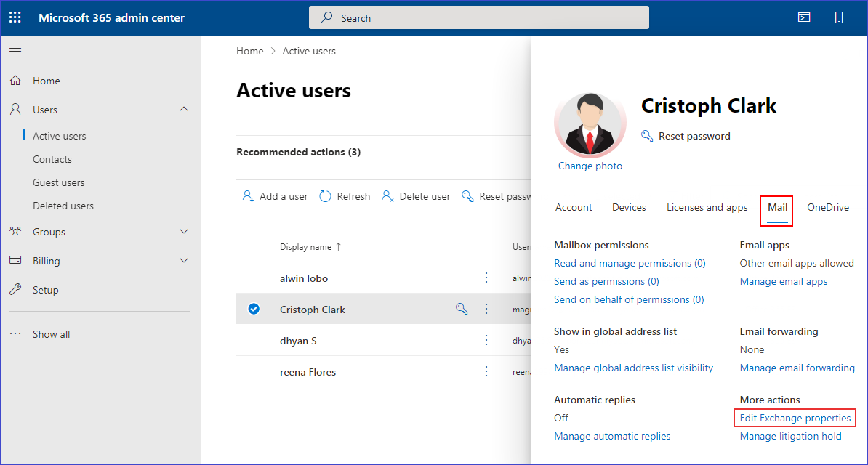
Task: Click the key icon beside Cristoph Clark row
Action: (x=462, y=310)
